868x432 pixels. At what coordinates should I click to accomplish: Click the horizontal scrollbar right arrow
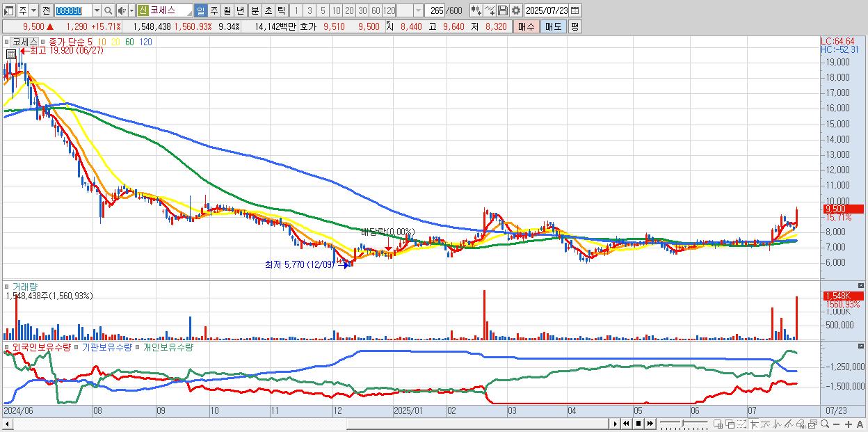pyautogui.click(x=616, y=424)
